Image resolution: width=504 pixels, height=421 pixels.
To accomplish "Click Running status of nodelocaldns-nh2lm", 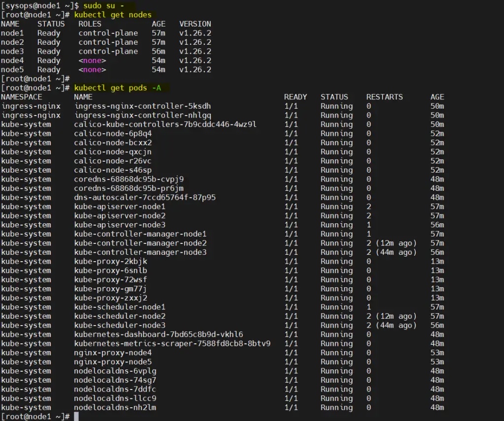I will (x=337, y=407).
